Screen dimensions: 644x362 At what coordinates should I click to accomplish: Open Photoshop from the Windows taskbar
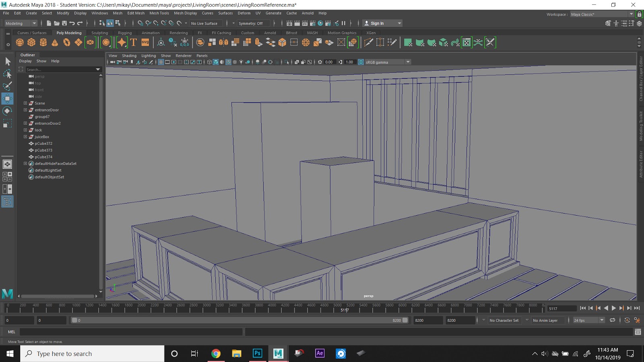click(x=257, y=354)
